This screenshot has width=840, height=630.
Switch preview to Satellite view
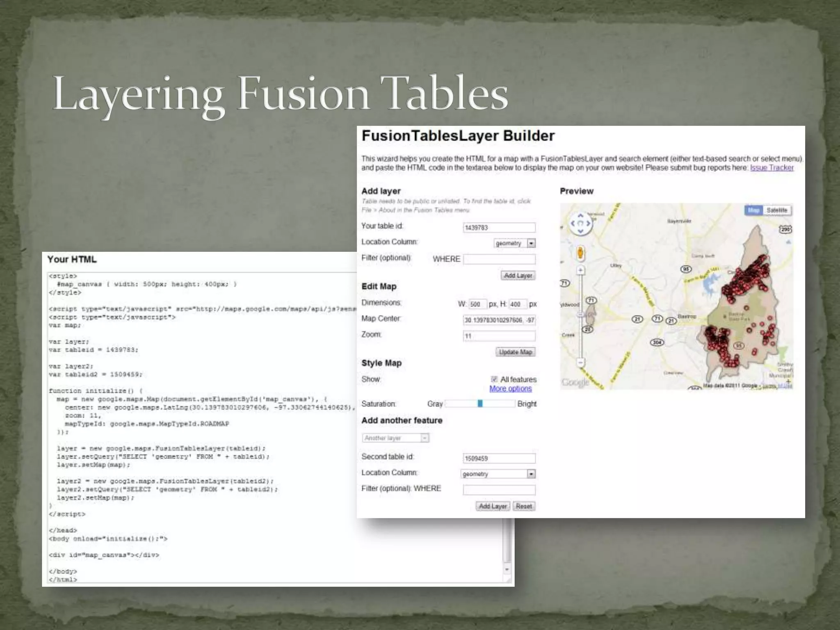coord(777,210)
